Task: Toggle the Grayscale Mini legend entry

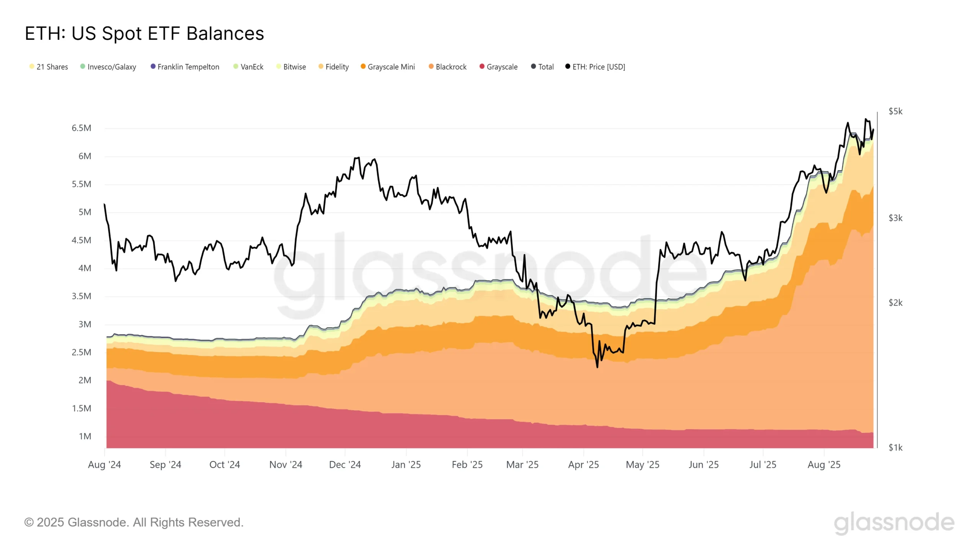Action: coord(388,67)
